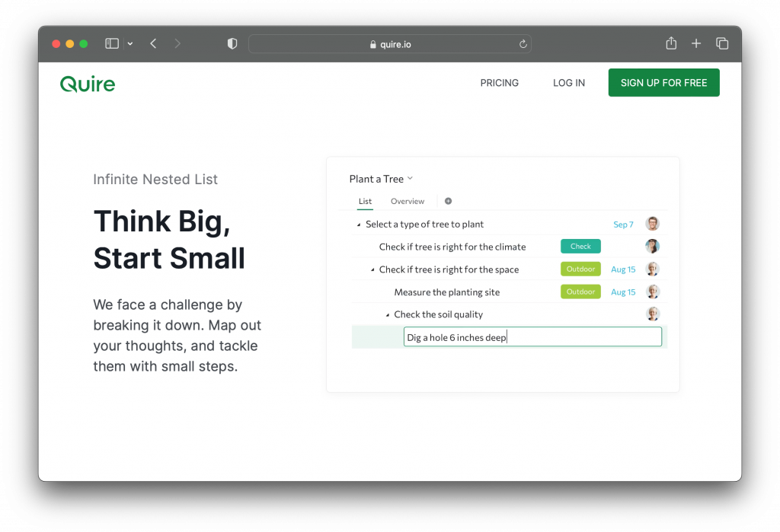Switch to the List tab
The image size is (780, 532).
click(x=365, y=202)
